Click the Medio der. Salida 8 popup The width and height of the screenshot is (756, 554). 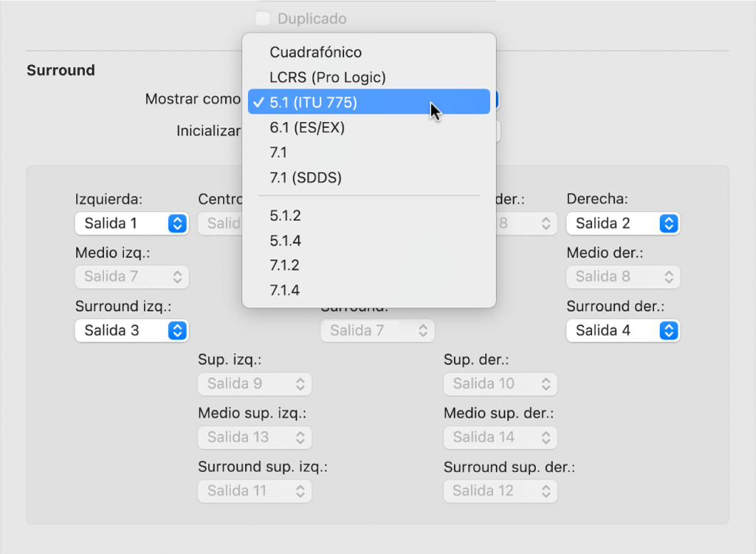623,276
